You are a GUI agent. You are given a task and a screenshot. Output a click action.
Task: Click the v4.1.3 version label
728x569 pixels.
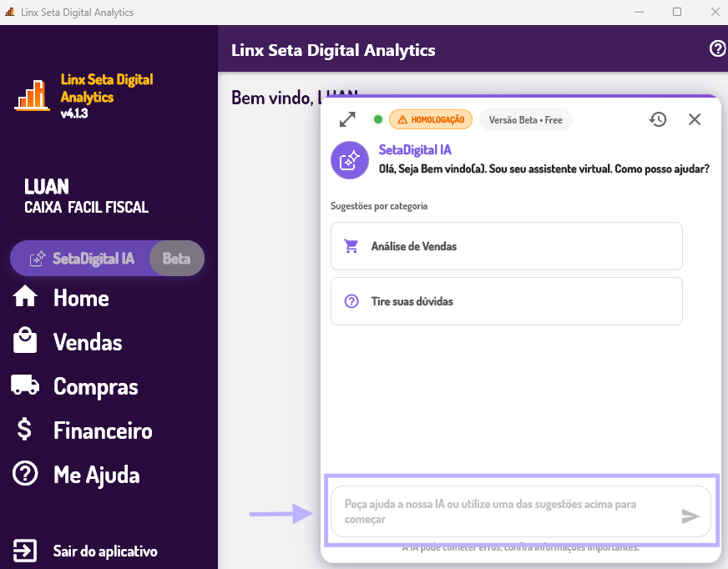74,113
